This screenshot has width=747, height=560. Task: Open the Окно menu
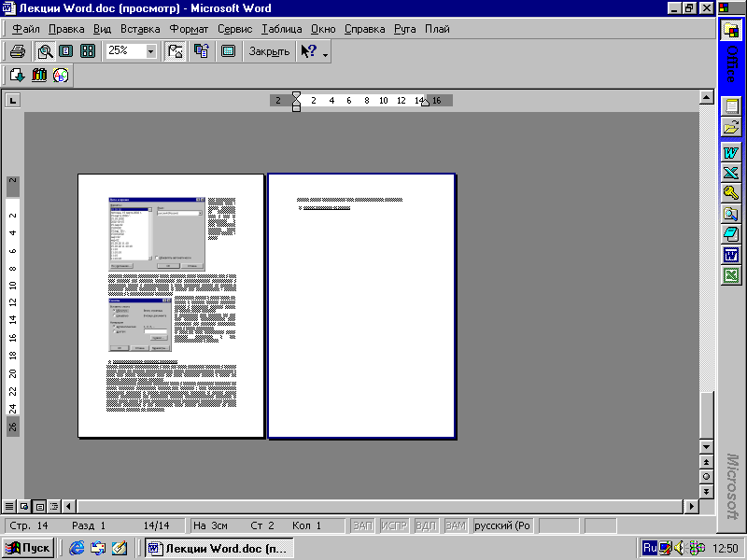pos(323,29)
